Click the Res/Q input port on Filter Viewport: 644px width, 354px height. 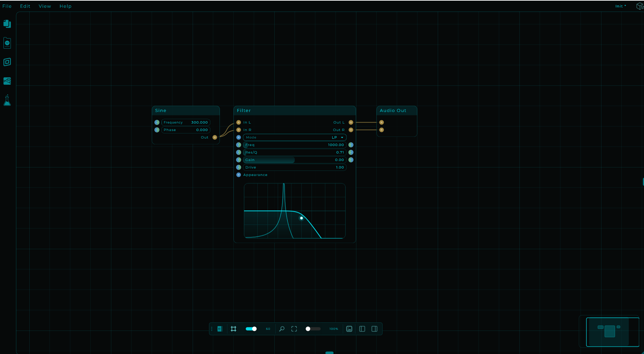pyautogui.click(x=239, y=152)
